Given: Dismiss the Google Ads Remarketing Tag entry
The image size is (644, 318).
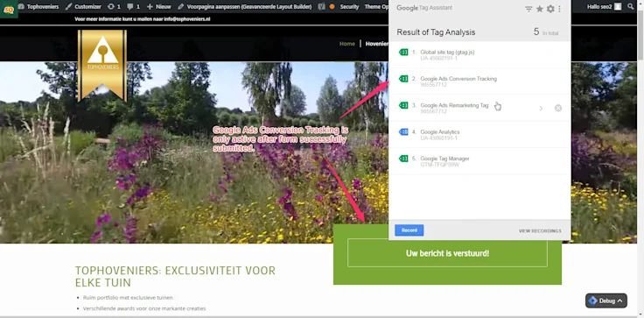Looking at the screenshot, I should point(558,109).
